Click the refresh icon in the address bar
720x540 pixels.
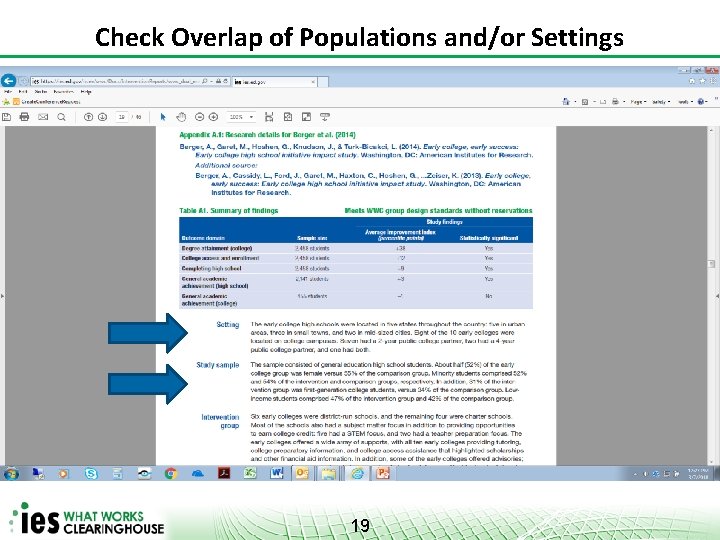click(x=225, y=81)
